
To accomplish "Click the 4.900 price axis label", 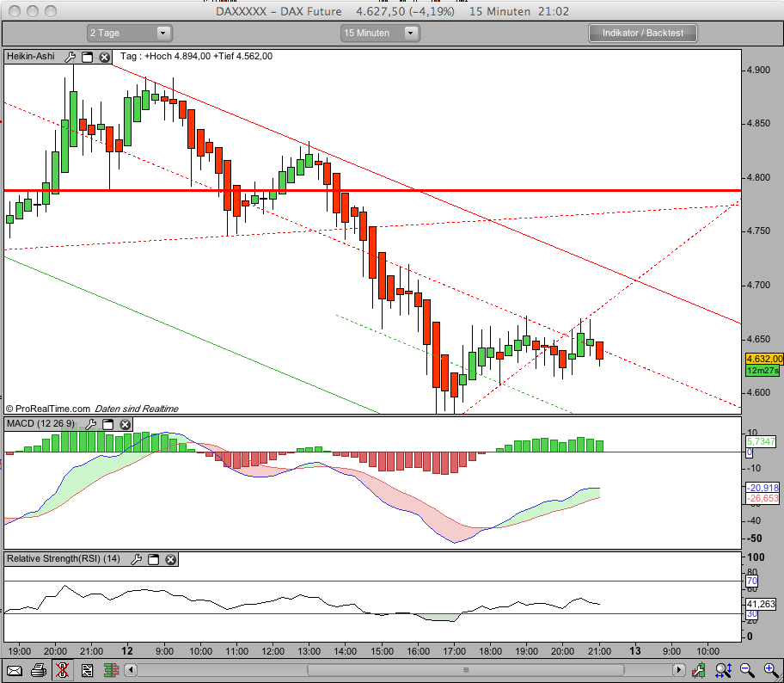I will click(x=758, y=70).
